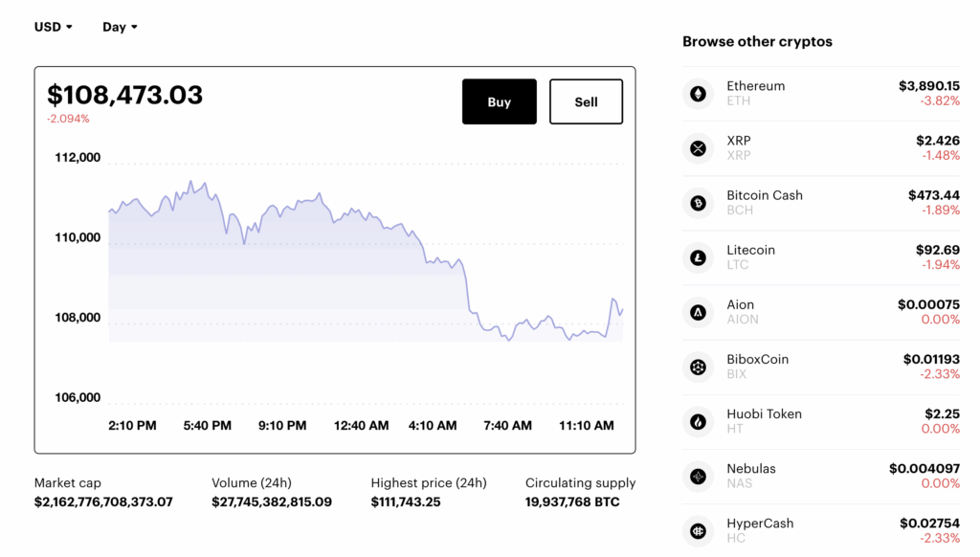The image size is (980, 557).
Task: Click the Buy button
Action: point(499,101)
